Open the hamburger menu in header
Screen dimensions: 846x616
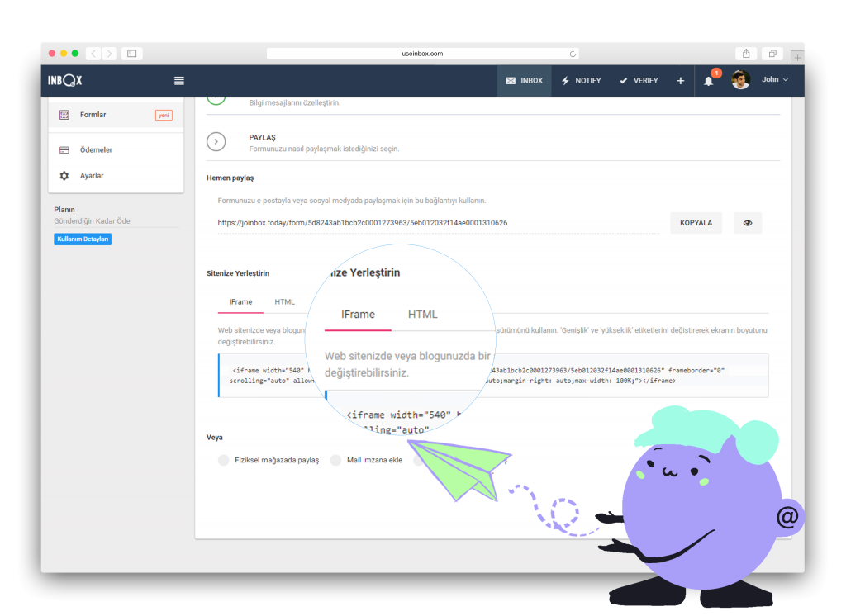(x=178, y=81)
